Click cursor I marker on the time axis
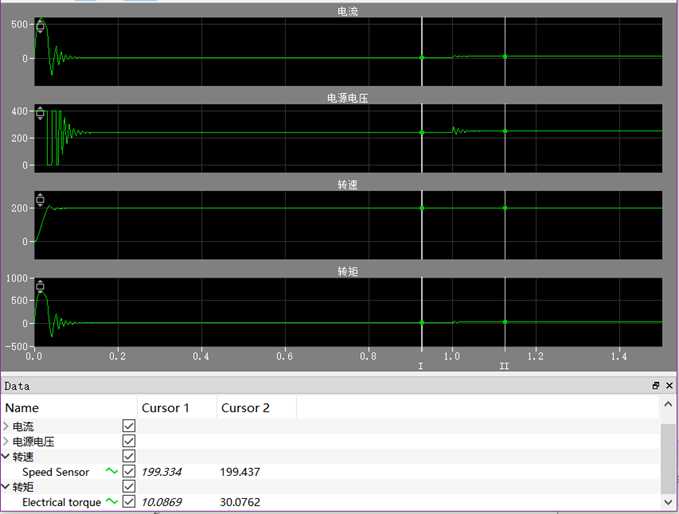 (x=420, y=366)
